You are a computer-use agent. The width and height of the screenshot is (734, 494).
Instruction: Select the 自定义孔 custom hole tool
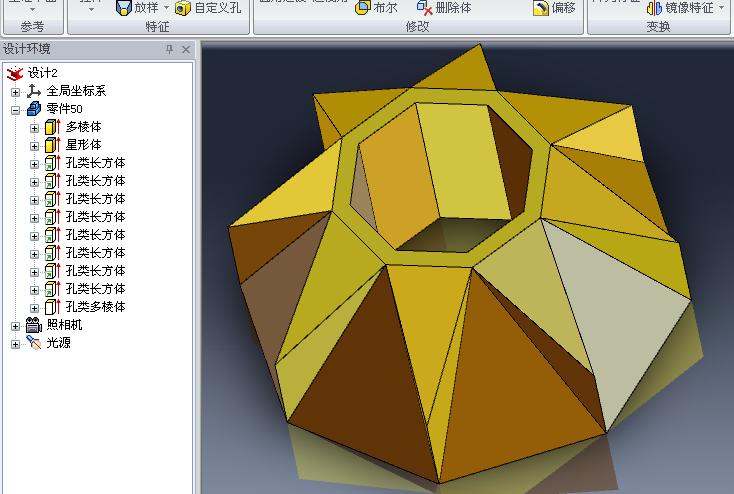tap(183, 8)
